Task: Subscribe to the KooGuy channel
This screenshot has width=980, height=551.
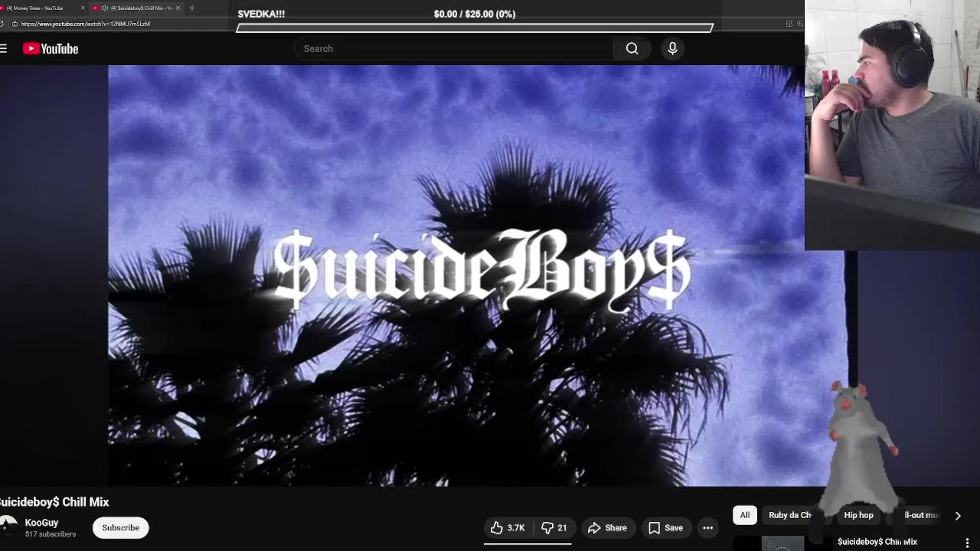Action: pyautogui.click(x=121, y=528)
